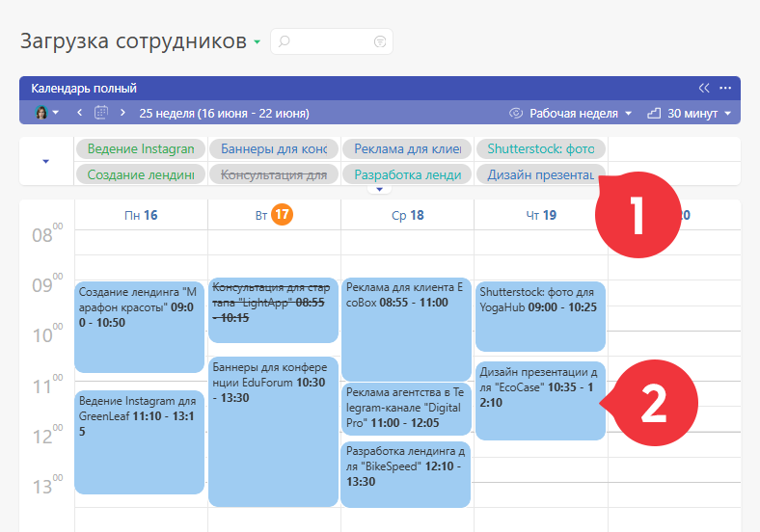Screen dimensions: 760x532
Task: Open the calendar date picker icon
Action: pyautogui.click(x=101, y=113)
